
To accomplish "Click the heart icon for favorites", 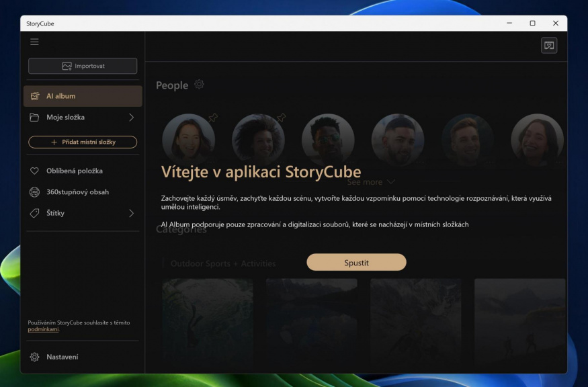I will pos(34,171).
